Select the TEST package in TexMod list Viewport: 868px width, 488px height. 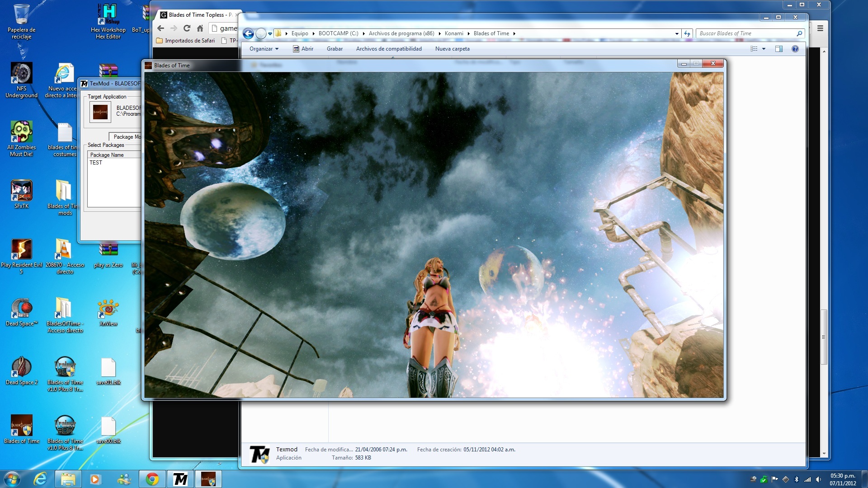point(96,163)
